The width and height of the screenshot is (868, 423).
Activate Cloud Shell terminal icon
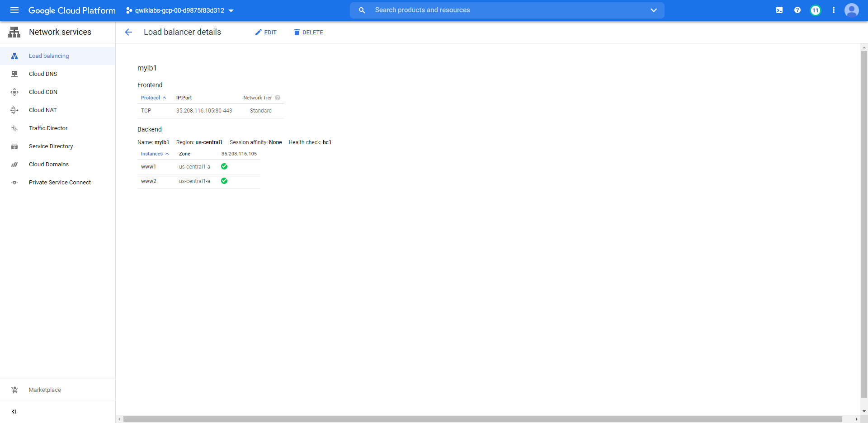[x=779, y=10]
